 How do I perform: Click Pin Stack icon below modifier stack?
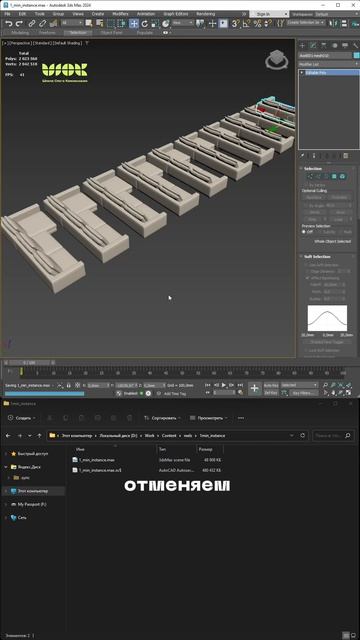pos(302,156)
